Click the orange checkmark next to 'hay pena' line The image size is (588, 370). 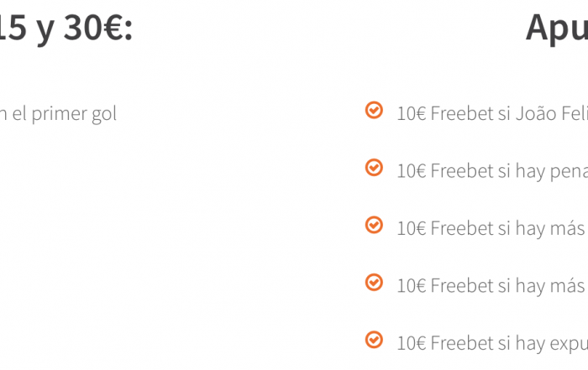(x=374, y=168)
